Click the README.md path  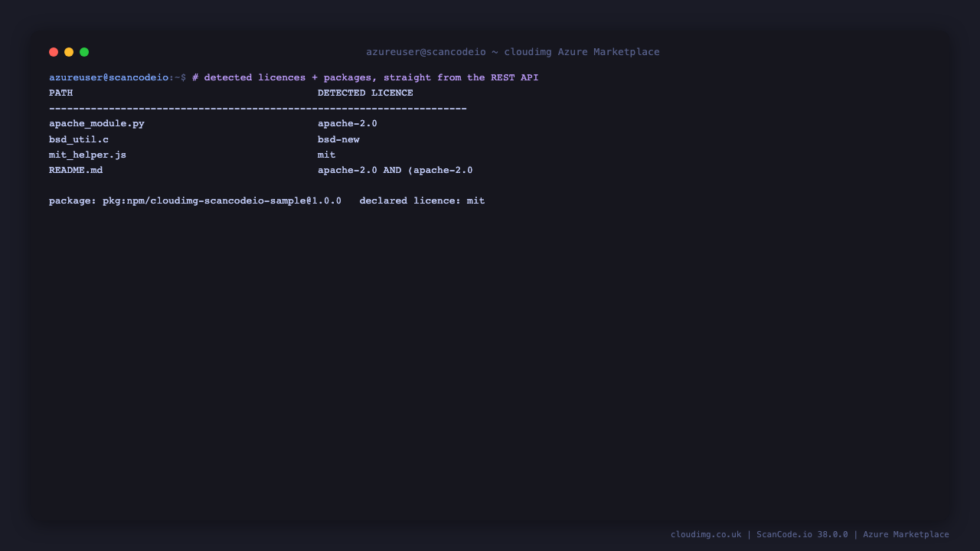click(76, 170)
